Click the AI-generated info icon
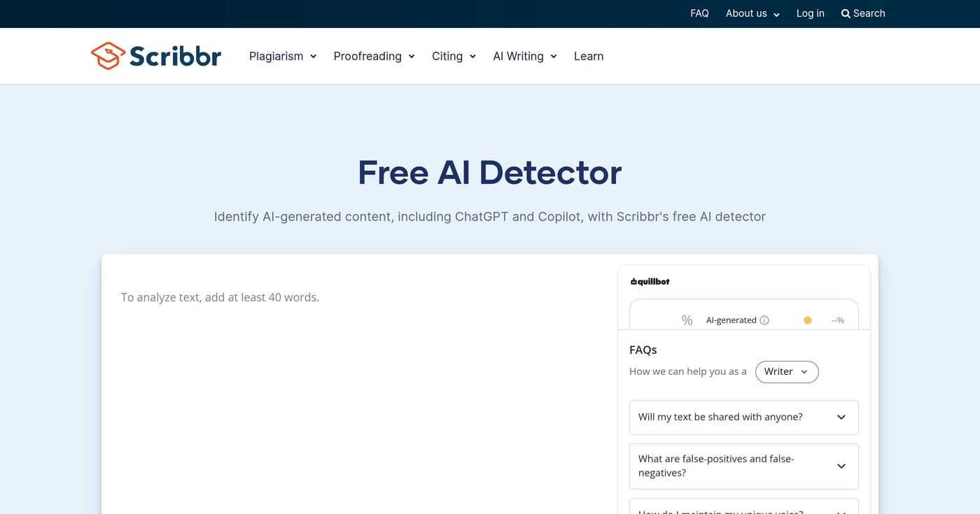The image size is (980, 514). click(764, 320)
